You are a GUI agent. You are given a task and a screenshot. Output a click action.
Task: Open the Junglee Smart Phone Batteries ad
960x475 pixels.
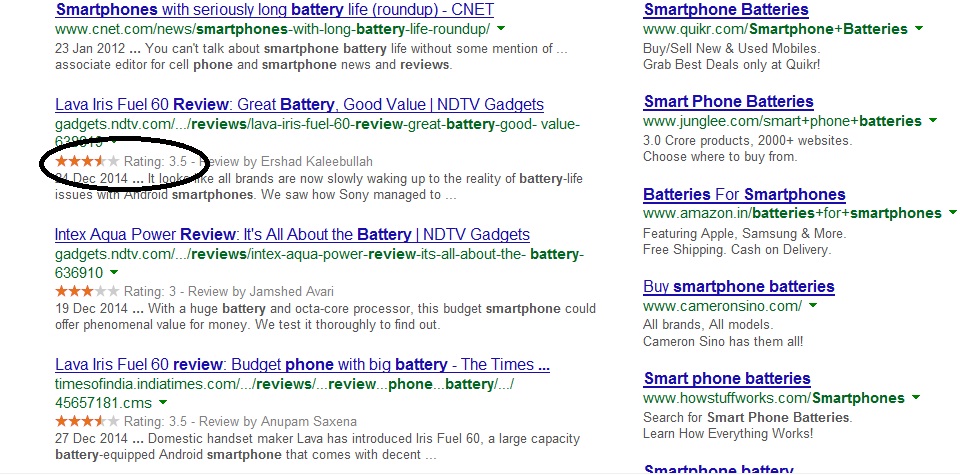tap(728, 102)
